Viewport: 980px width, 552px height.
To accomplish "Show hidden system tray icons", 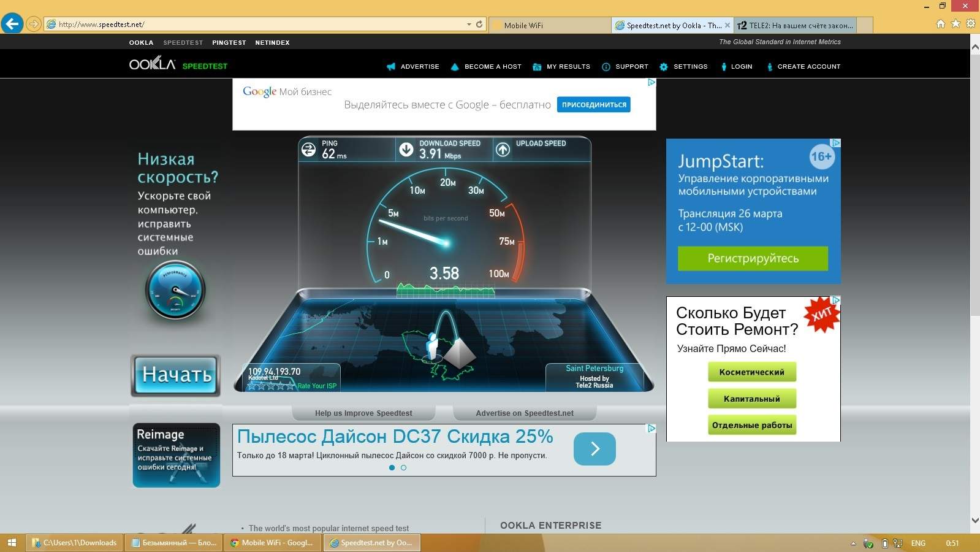I will coord(853,543).
